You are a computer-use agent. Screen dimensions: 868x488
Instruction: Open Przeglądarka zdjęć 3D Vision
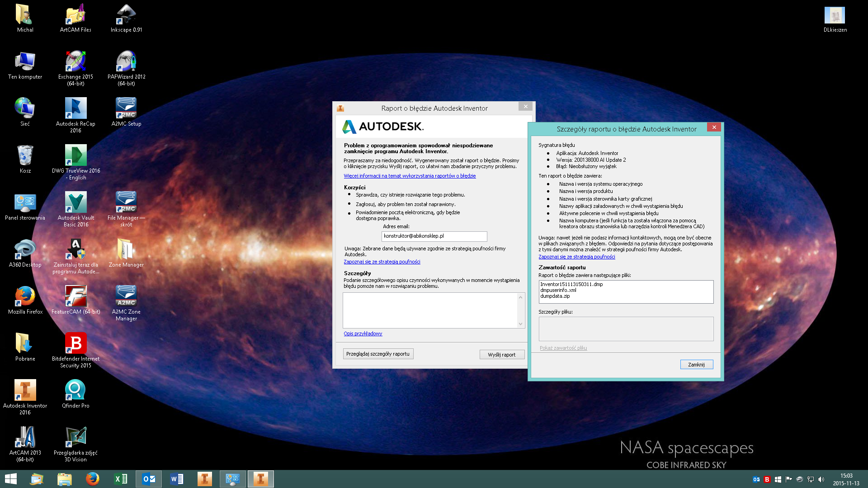75,444
